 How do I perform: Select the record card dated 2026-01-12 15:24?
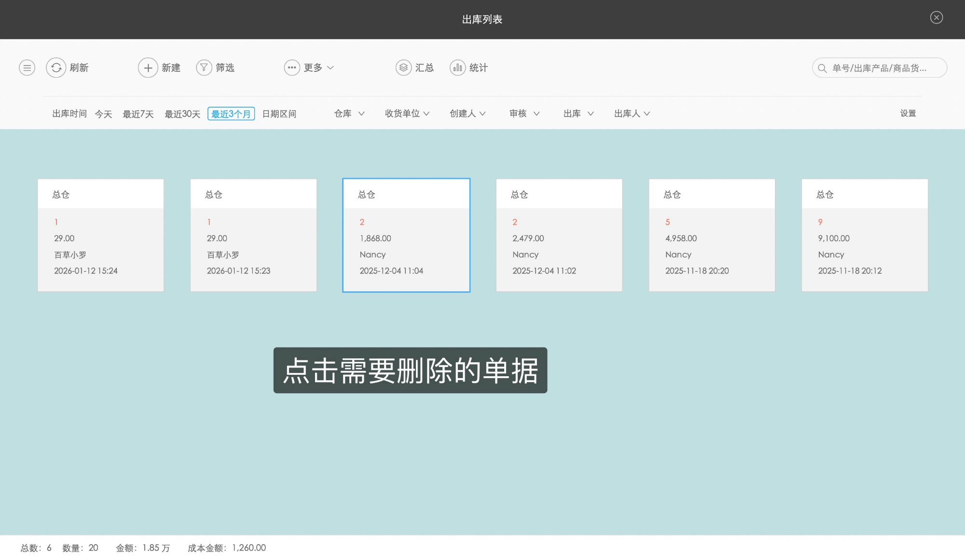(100, 235)
